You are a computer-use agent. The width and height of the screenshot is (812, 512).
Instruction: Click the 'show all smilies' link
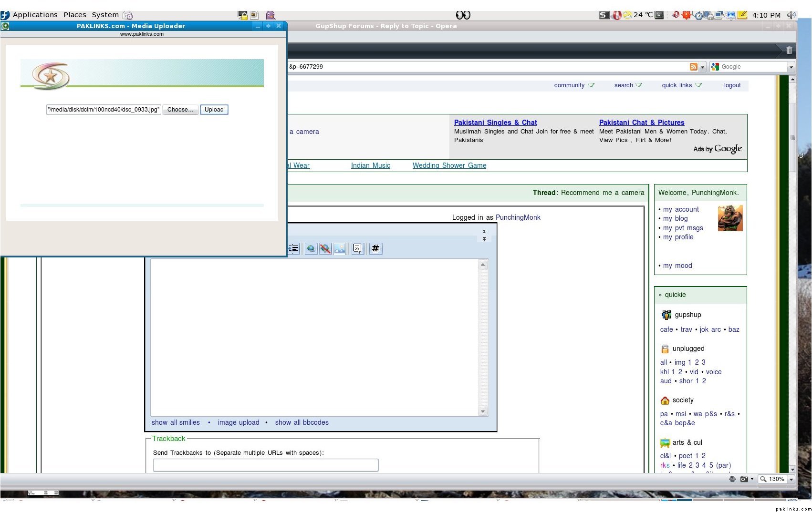point(176,422)
